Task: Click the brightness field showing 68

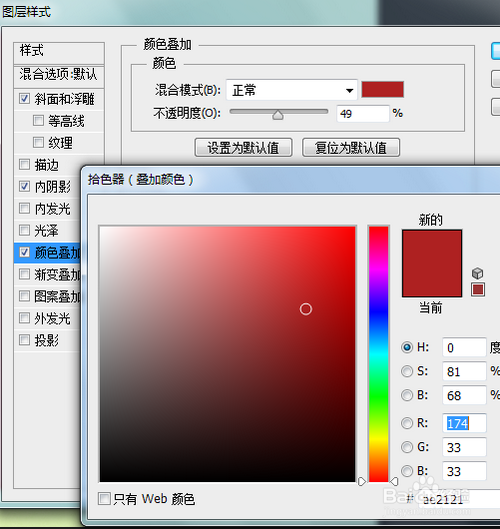Action: tap(464, 395)
